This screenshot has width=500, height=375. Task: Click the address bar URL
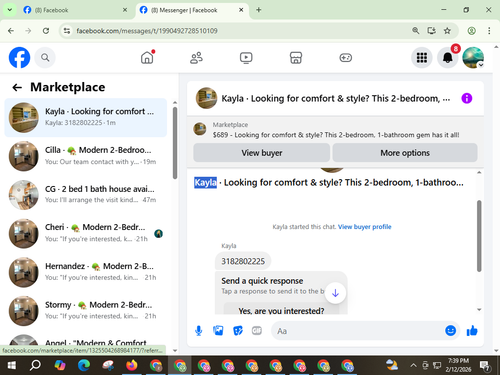[147, 31]
